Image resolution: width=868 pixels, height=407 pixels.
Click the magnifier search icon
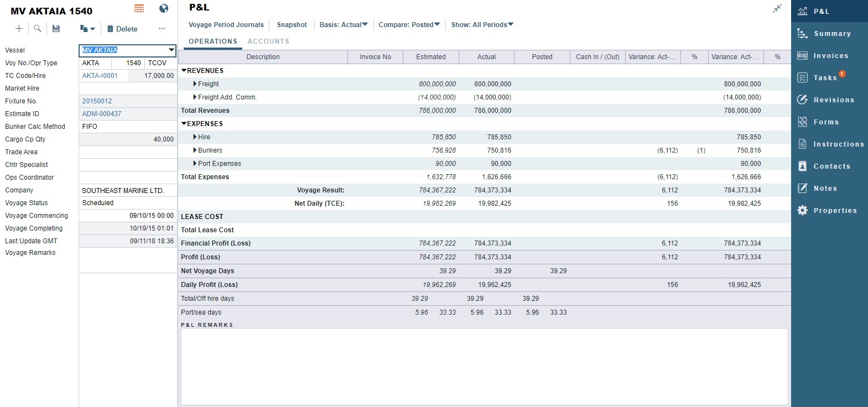click(x=38, y=29)
